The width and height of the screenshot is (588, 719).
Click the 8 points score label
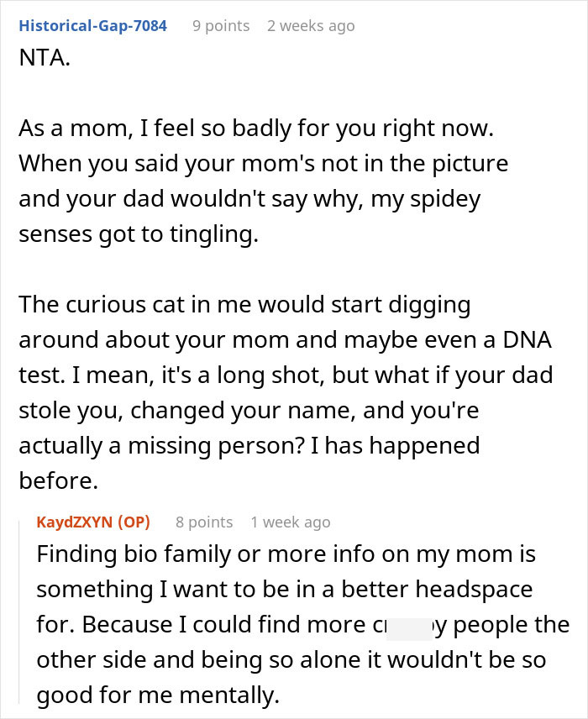(x=204, y=522)
